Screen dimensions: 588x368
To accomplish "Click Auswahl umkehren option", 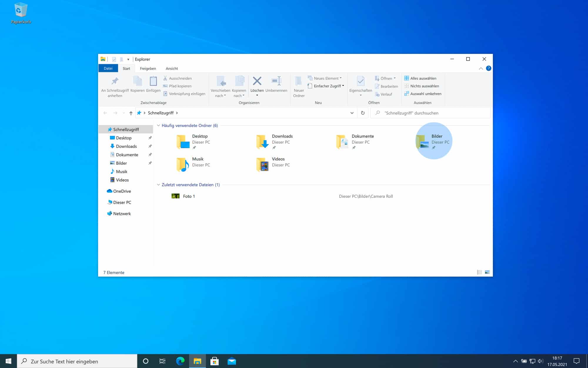I will point(423,94).
